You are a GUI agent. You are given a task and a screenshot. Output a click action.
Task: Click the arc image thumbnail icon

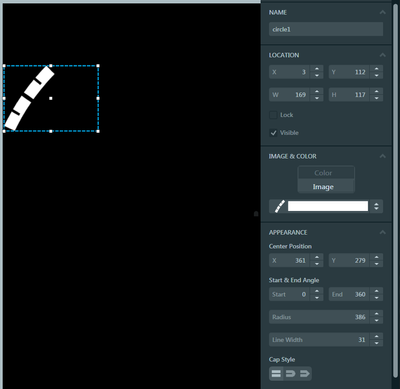[x=279, y=206]
